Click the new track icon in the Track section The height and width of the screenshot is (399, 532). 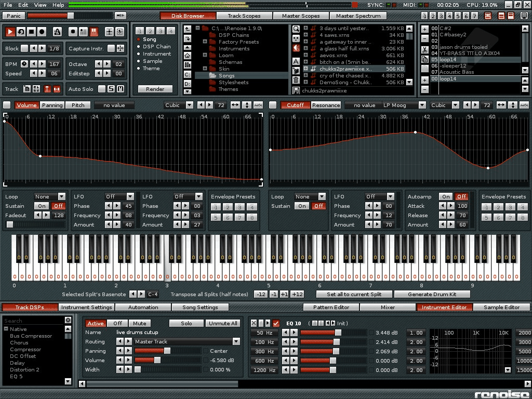pyautogui.click(x=27, y=89)
